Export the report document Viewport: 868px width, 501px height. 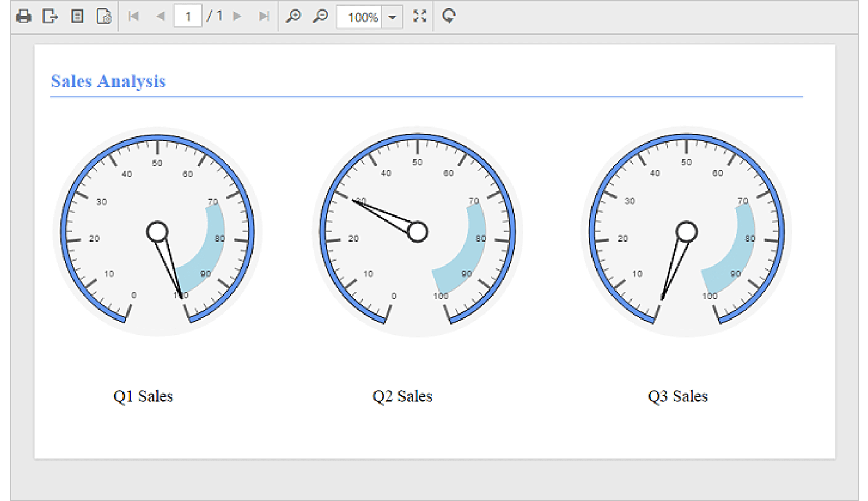pyautogui.click(x=50, y=16)
